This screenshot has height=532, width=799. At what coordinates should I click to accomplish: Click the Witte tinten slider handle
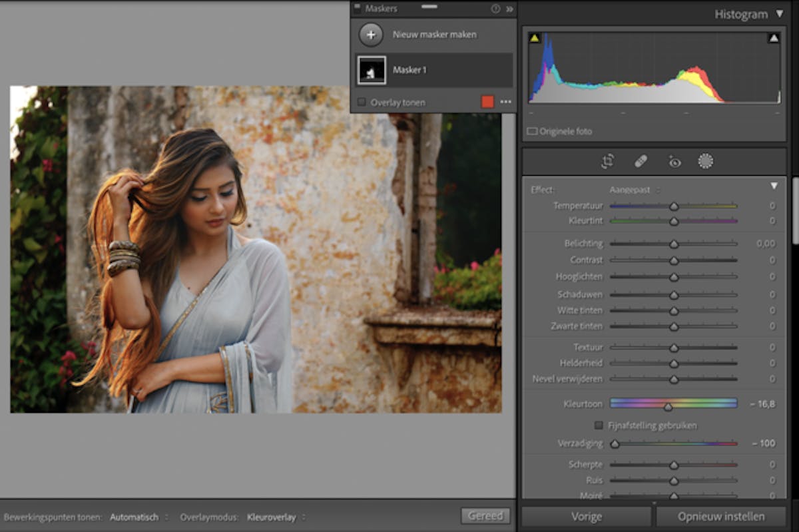(x=674, y=310)
